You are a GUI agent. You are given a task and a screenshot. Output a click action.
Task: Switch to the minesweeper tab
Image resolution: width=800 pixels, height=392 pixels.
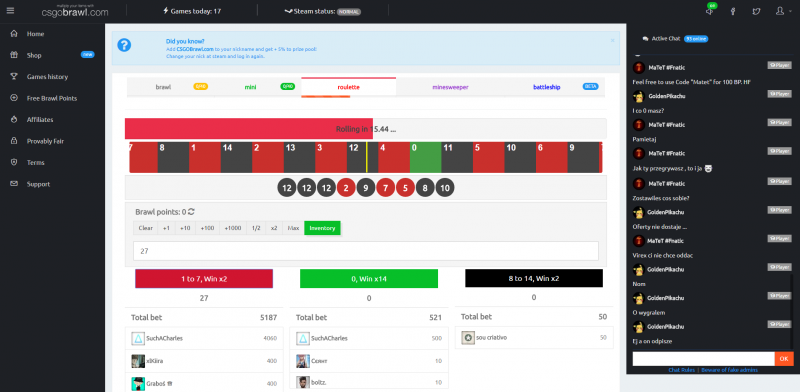coord(450,87)
